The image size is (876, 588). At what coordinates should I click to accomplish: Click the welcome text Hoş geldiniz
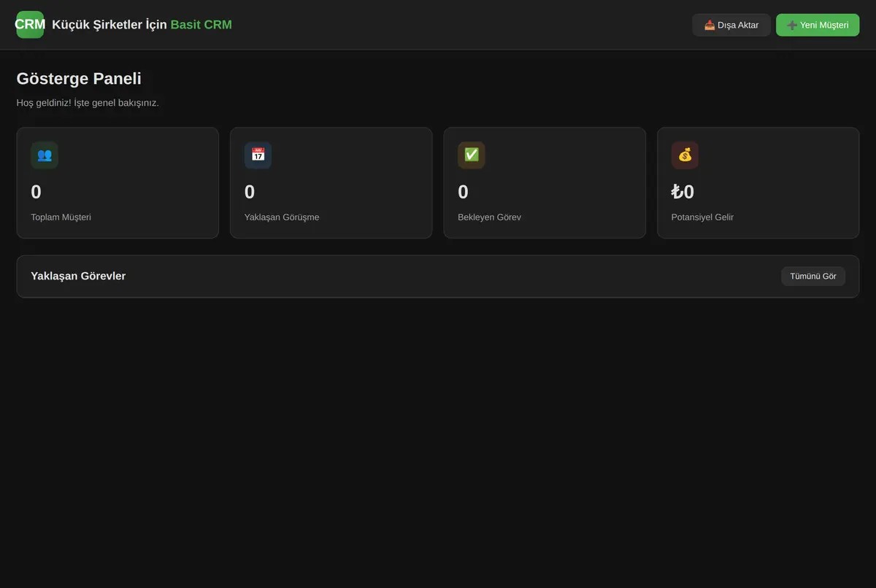88,103
